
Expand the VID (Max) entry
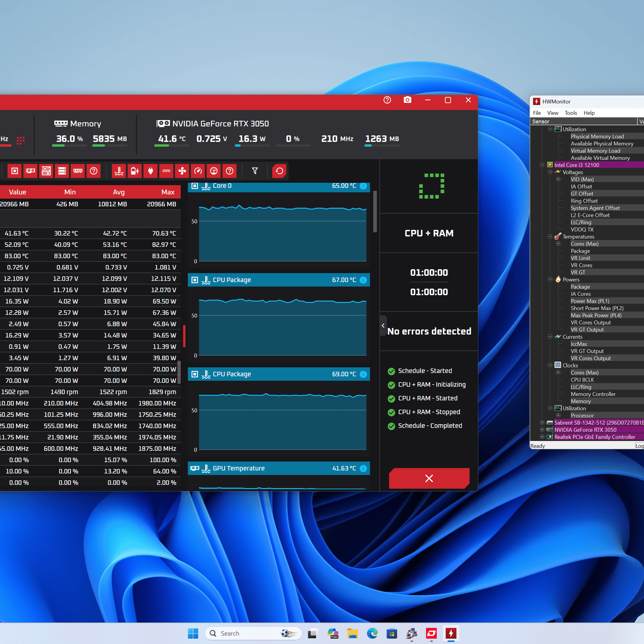558,179
